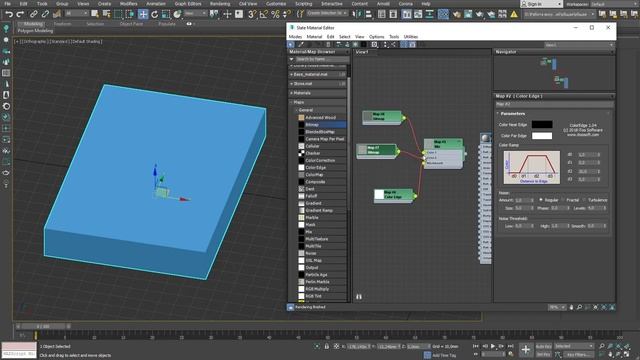
Task: Click the Rectangular Selection Region icon
Action: tap(118, 14)
